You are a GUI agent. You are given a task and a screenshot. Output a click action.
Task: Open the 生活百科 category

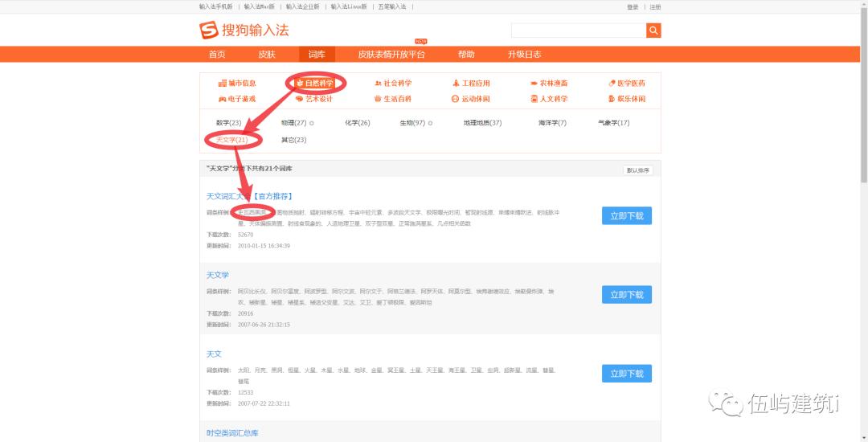point(393,99)
